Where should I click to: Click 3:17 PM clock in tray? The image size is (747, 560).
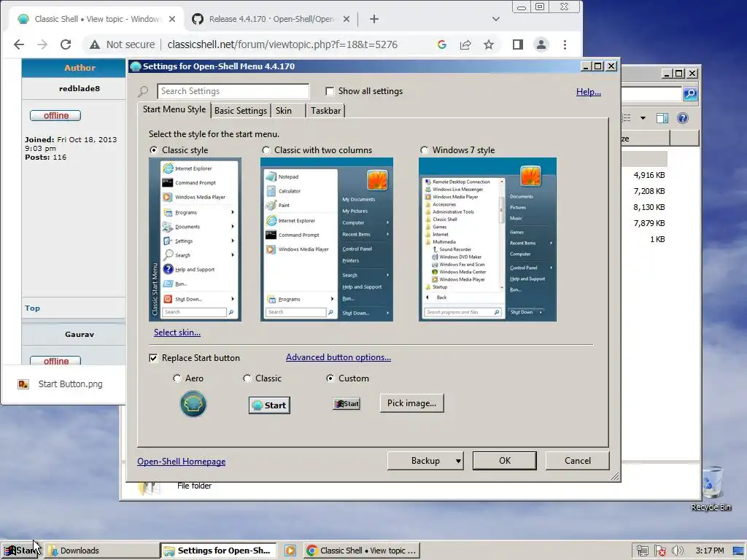pyautogui.click(x=709, y=551)
